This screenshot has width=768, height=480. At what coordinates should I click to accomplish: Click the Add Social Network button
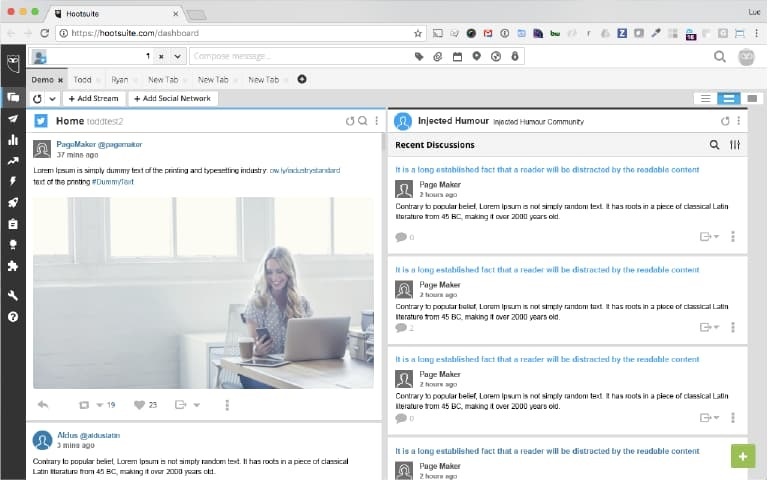coord(171,99)
